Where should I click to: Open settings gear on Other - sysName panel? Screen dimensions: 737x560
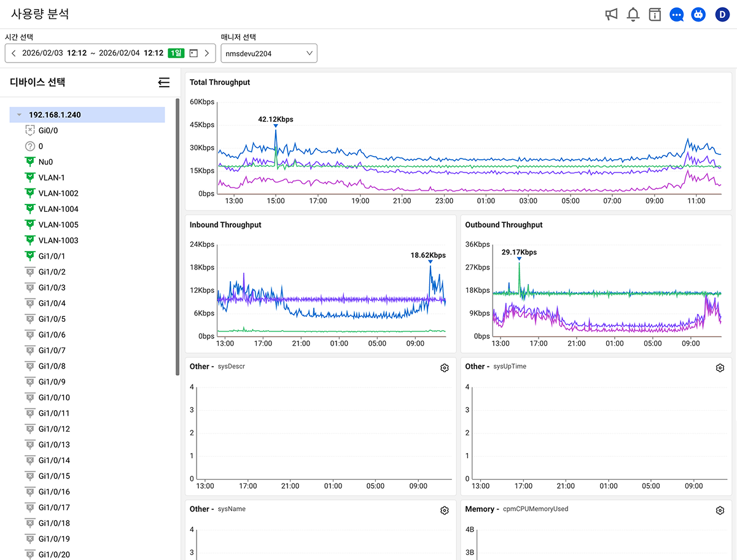pos(444,510)
